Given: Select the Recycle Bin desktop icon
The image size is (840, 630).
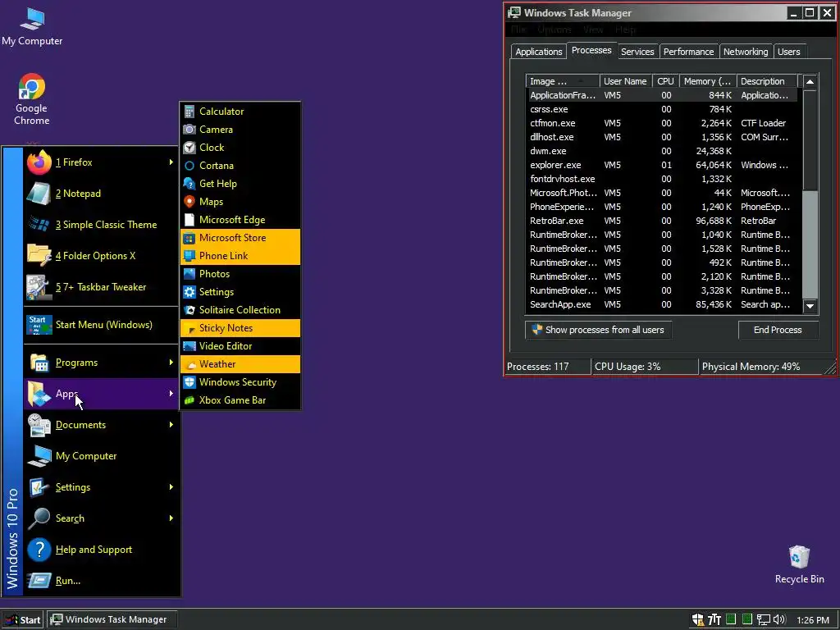Looking at the screenshot, I should point(799,564).
